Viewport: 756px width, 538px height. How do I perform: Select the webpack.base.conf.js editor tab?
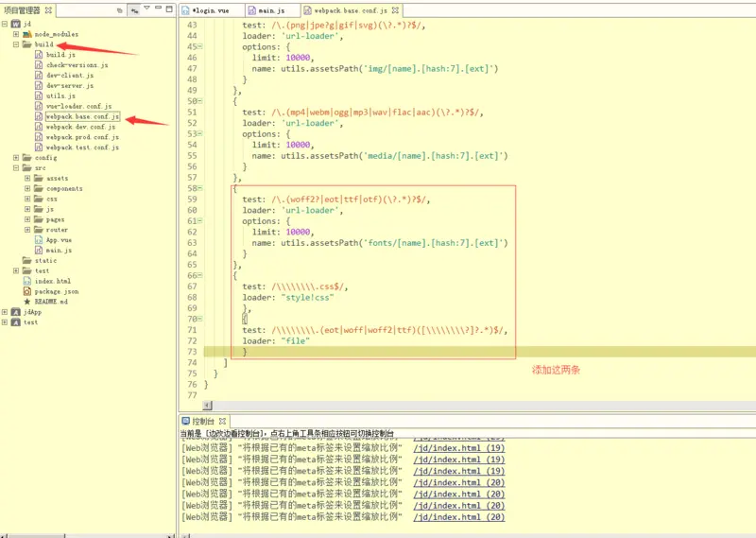click(351, 10)
